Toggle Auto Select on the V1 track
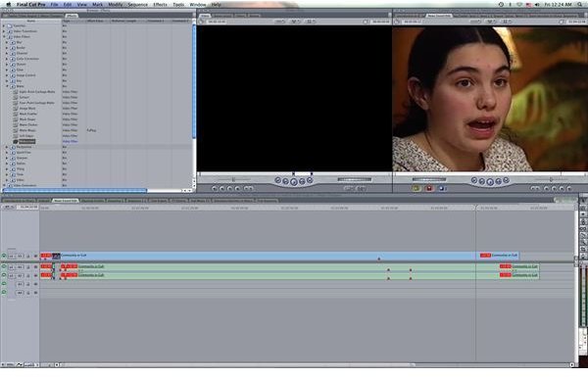Screen dimensions: 588x377 35,257
